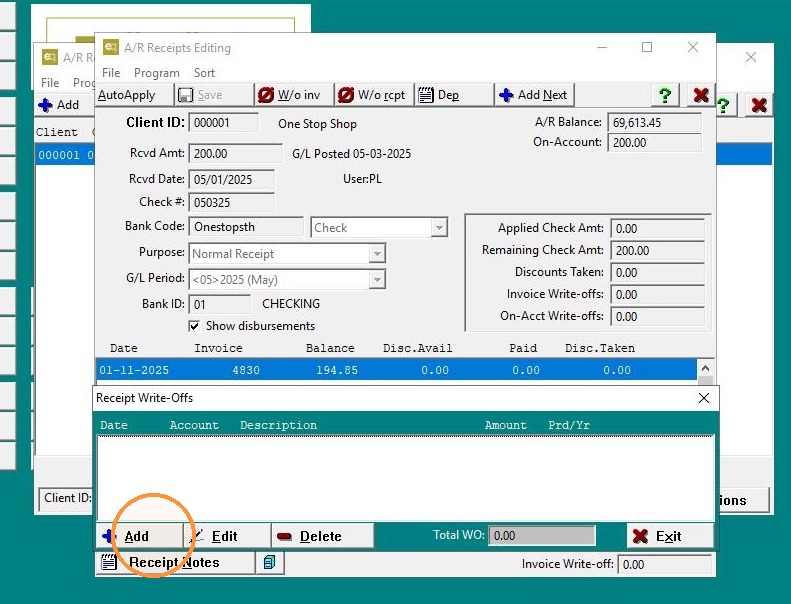Click the Disc.Taken column header

point(600,348)
